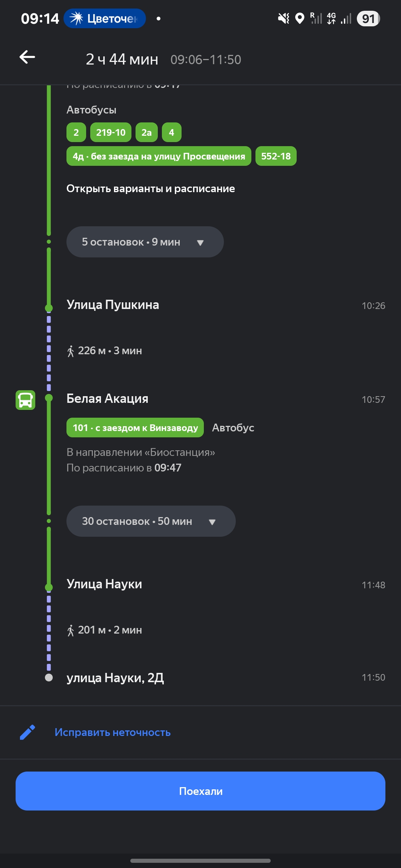Viewport: 401px width, 868px height.
Task: Tap the walking icon next to 201 м
Action: (71, 630)
